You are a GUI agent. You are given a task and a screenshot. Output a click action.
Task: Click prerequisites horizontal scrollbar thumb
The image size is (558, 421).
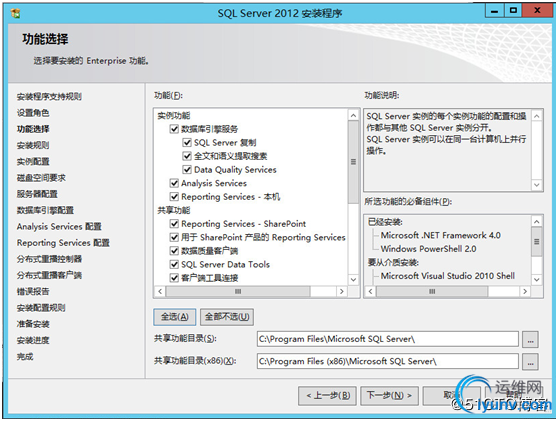click(x=432, y=291)
